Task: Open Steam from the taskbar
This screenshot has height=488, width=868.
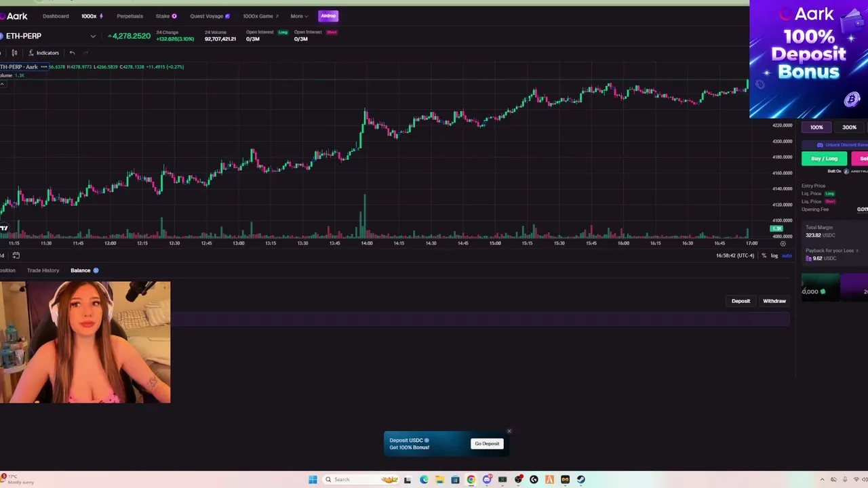Action: (581, 480)
